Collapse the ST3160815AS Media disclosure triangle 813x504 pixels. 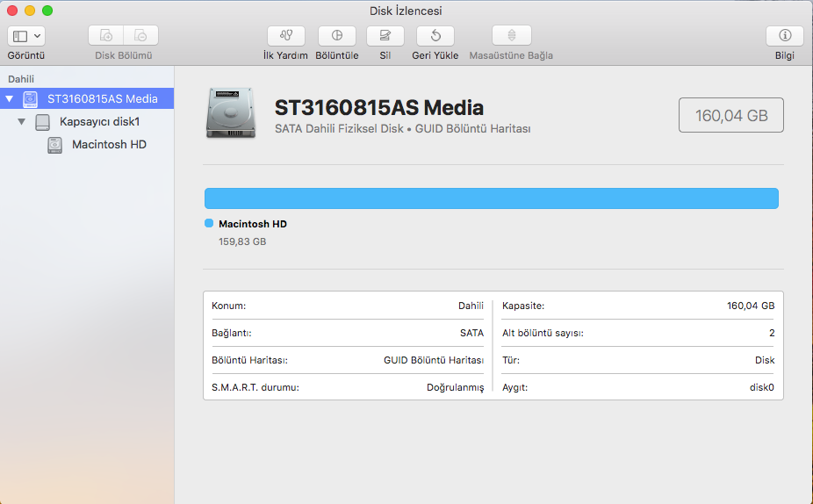[10, 99]
